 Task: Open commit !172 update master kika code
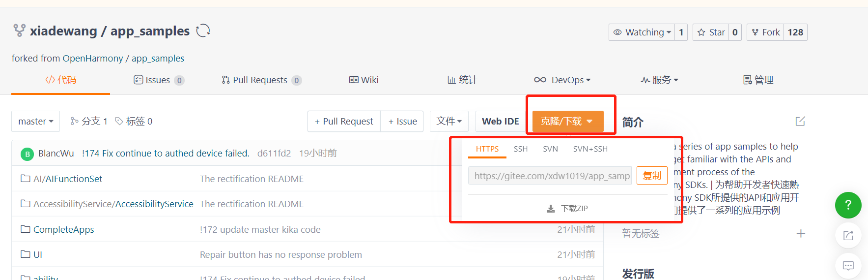260,230
